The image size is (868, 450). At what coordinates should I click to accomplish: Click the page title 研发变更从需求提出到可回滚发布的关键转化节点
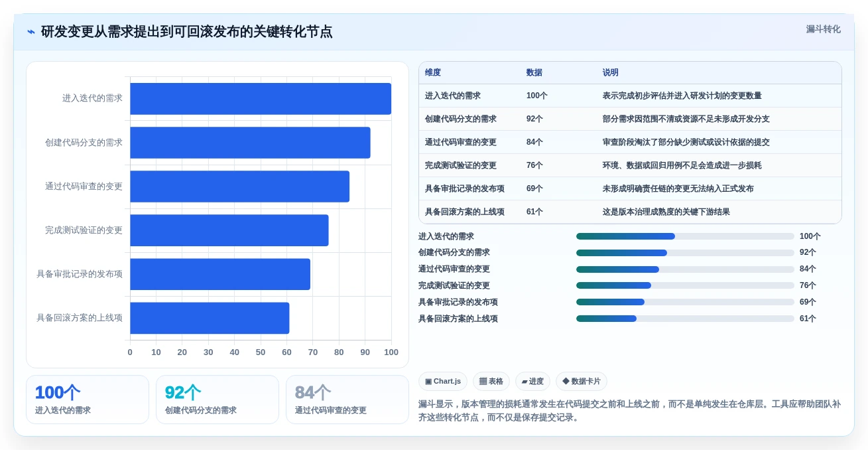point(187,32)
